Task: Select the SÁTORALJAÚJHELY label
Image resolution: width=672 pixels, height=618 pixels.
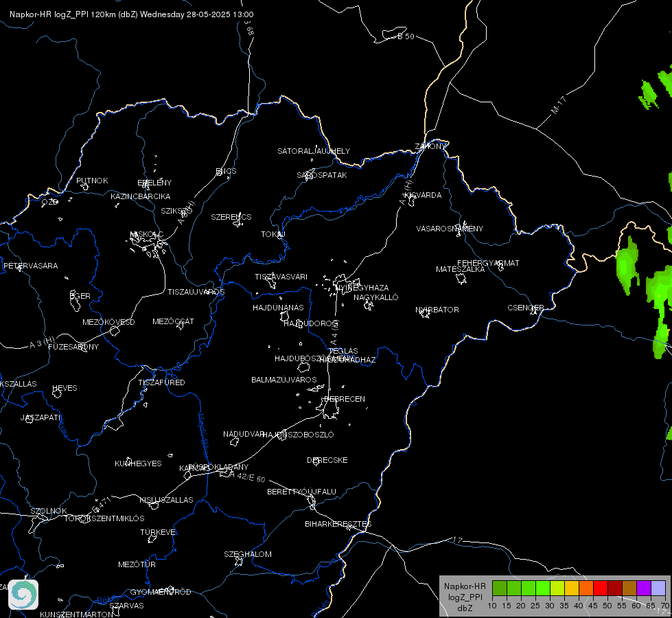Action: [314, 151]
